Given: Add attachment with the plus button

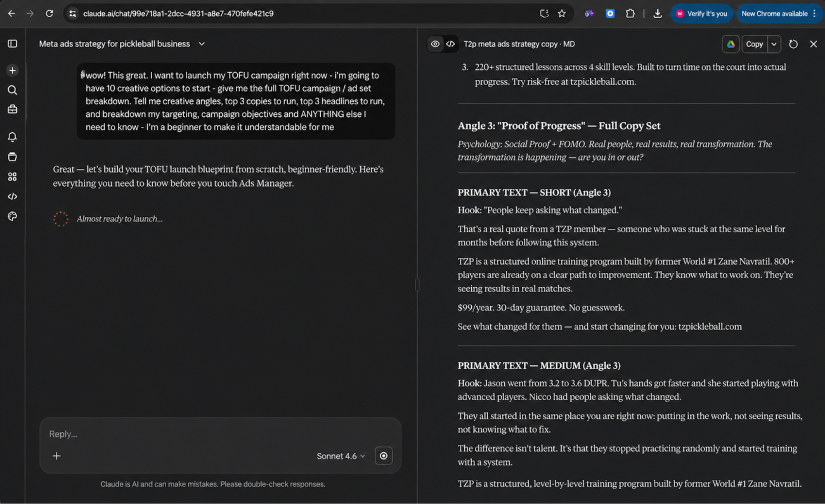Looking at the screenshot, I should point(57,456).
